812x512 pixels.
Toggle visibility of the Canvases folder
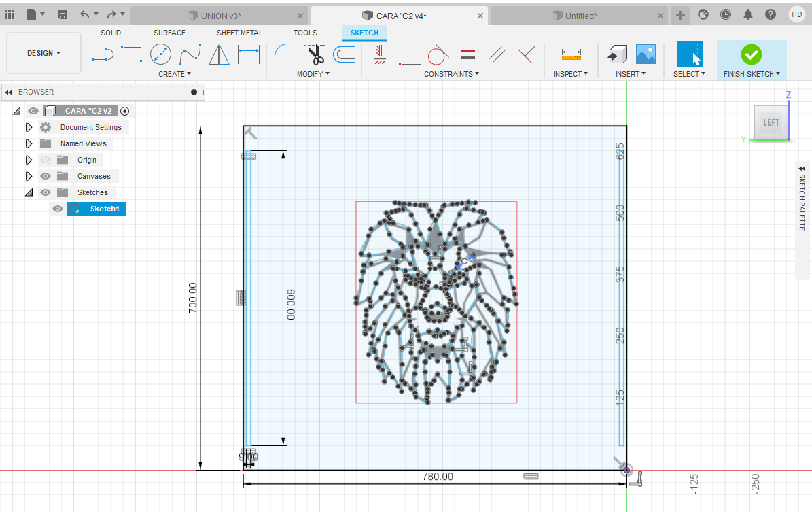point(45,176)
